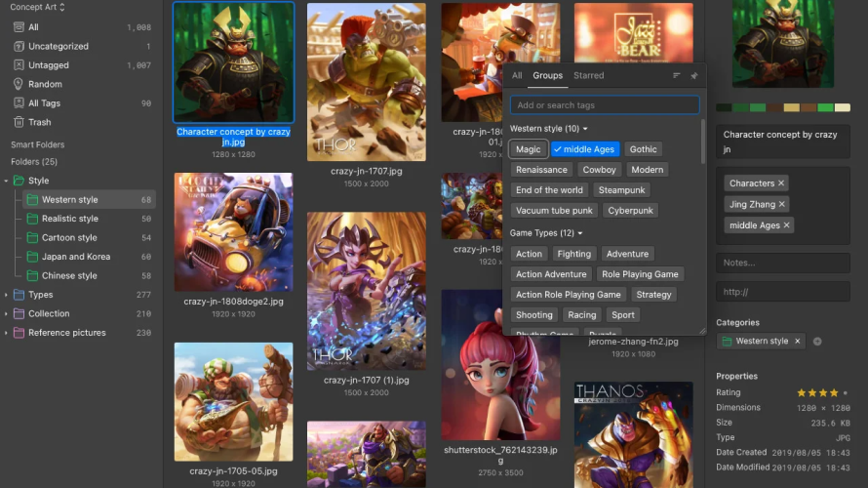Enable the Cyberpunk tag
The height and width of the screenshot is (488, 868).
click(x=629, y=211)
